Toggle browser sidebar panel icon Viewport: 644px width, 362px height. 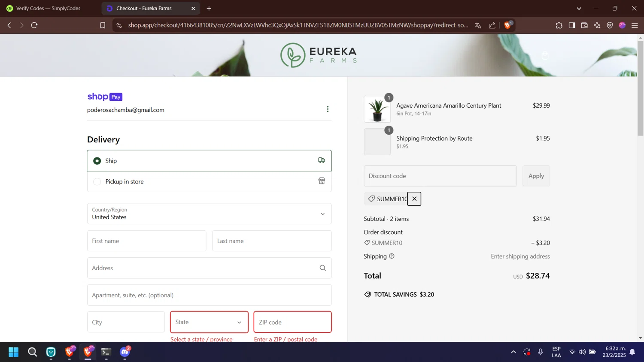tap(572, 25)
